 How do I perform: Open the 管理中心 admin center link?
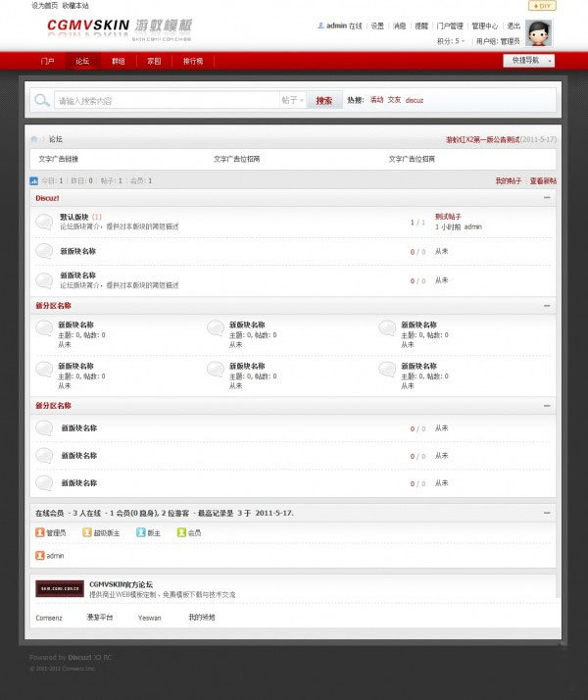485,26
